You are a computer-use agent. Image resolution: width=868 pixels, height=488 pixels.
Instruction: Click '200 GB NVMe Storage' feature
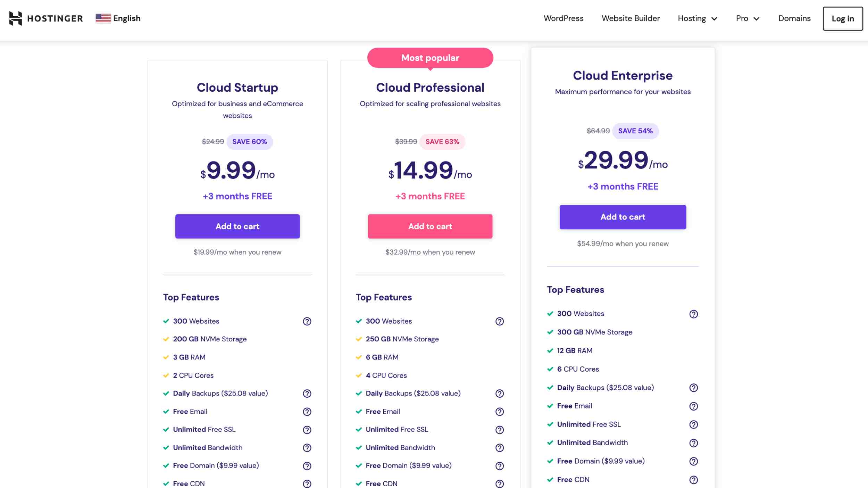click(x=210, y=339)
